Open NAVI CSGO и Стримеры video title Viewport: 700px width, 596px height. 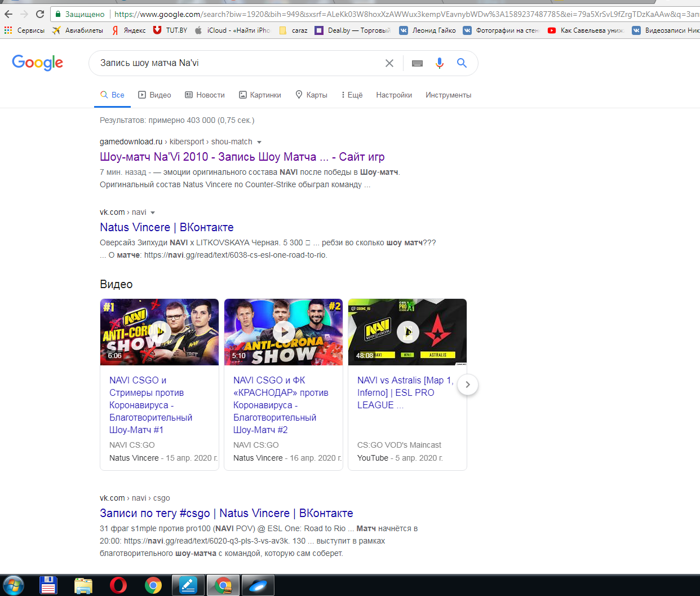(150, 405)
